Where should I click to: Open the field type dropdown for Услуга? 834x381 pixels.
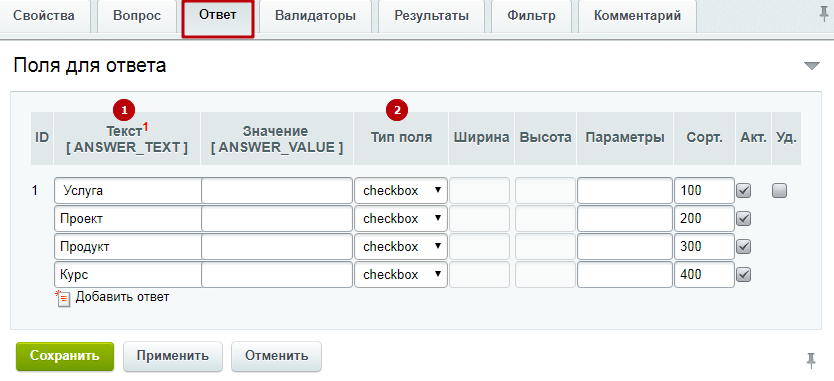click(401, 190)
